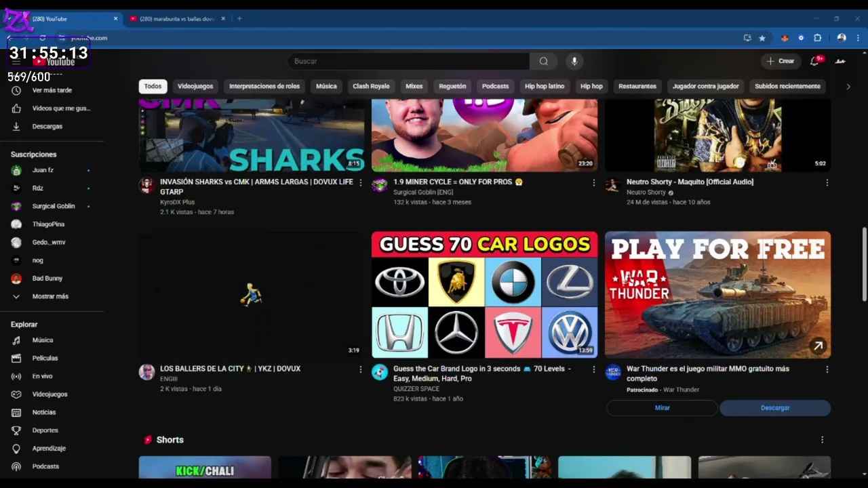The image size is (868, 488).
Task: Open the Deportes trophy icon
Action: click(x=16, y=430)
